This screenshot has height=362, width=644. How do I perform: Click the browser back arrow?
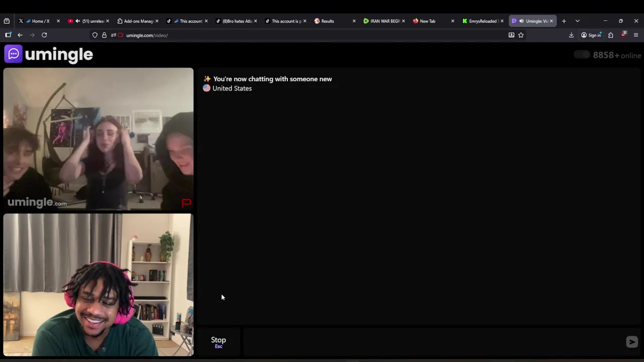[20, 35]
